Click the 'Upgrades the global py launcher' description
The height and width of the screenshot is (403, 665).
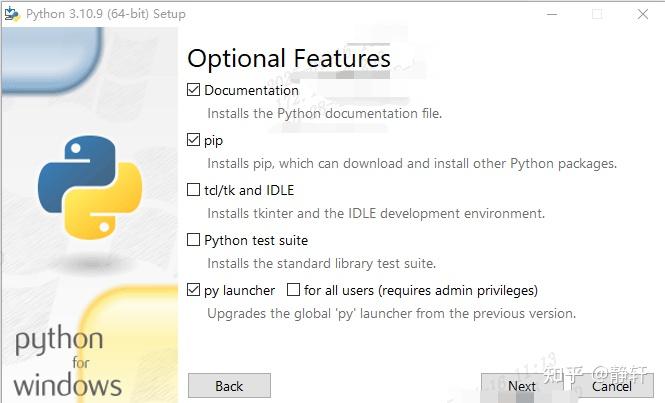[x=391, y=314]
